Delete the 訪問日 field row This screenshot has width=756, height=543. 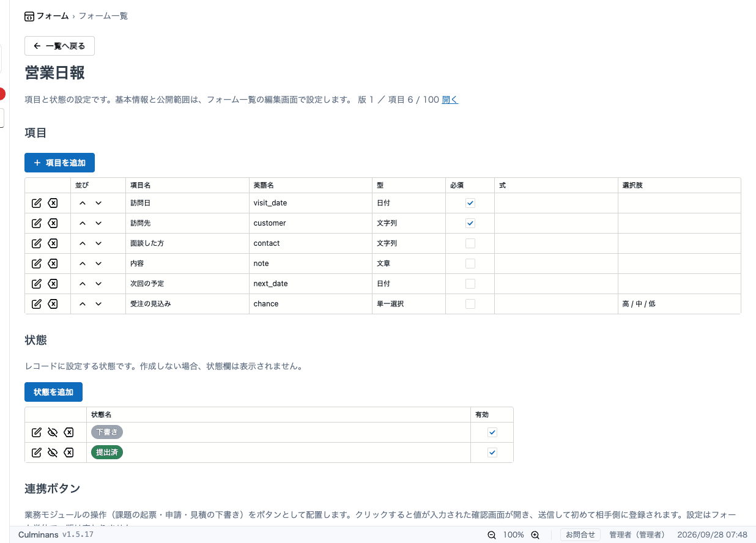(x=53, y=203)
